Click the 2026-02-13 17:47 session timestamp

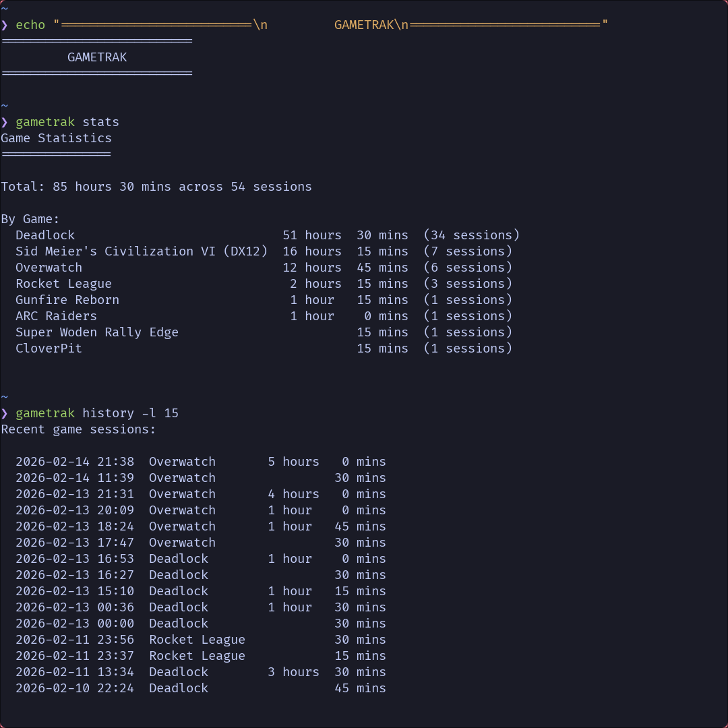point(75,543)
